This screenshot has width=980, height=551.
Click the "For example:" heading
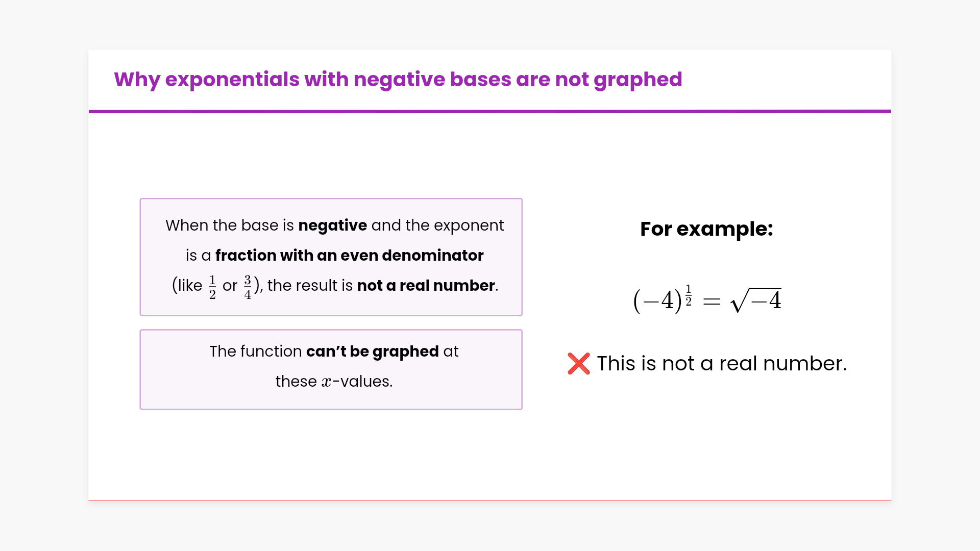(706, 229)
